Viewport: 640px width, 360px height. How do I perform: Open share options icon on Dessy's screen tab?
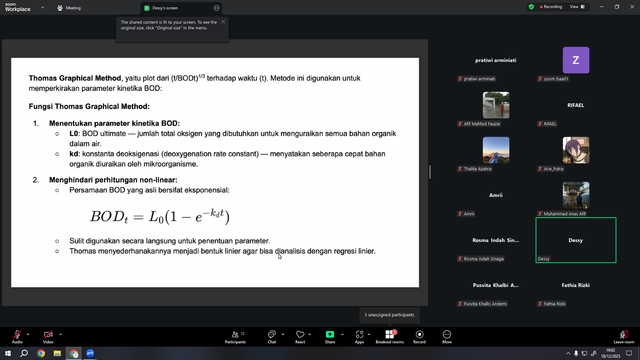click(216, 8)
